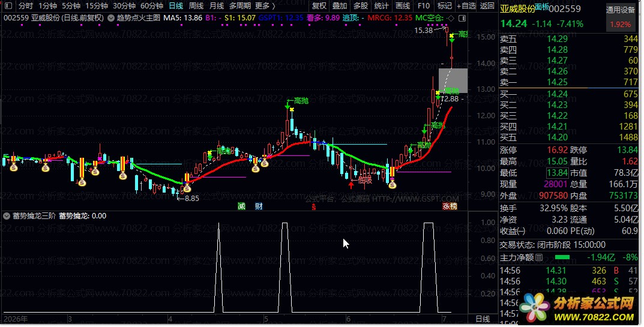Click the 高抛 signal near 15.38 peak

tap(459, 35)
